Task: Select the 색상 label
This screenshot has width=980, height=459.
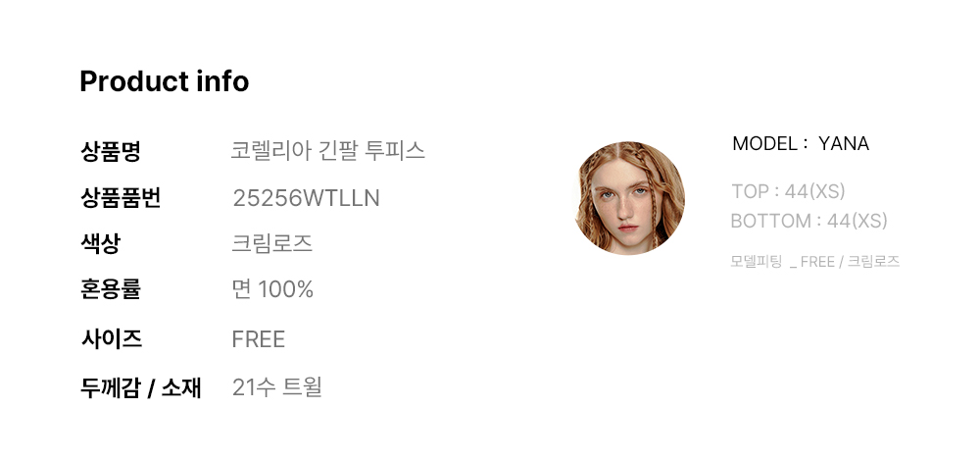Action: coord(100,243)
